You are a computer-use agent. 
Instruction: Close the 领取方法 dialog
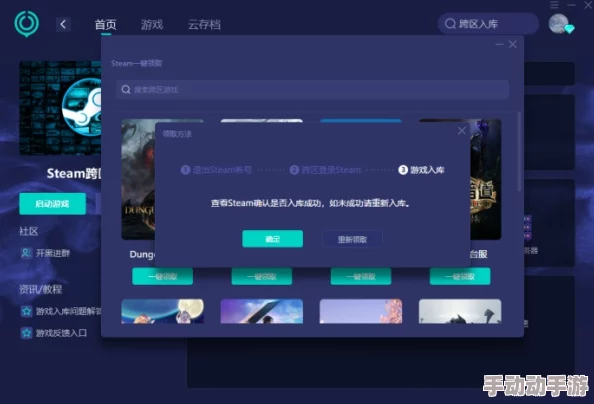(461, 131)
